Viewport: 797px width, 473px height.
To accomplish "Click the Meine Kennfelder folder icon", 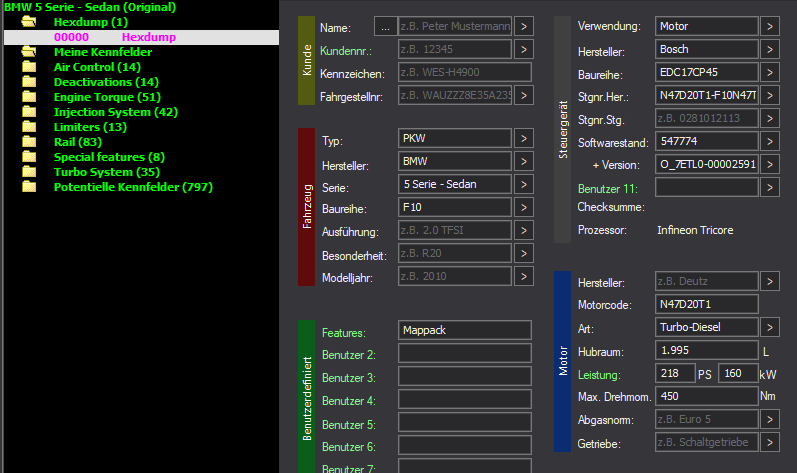I will (29, 52).
